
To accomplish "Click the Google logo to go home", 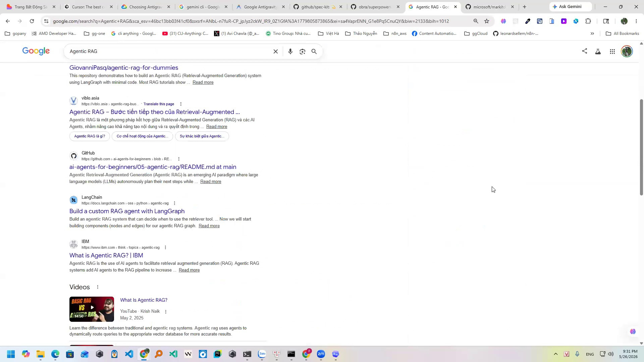I will pyautogui.click(x=36, y=51).
